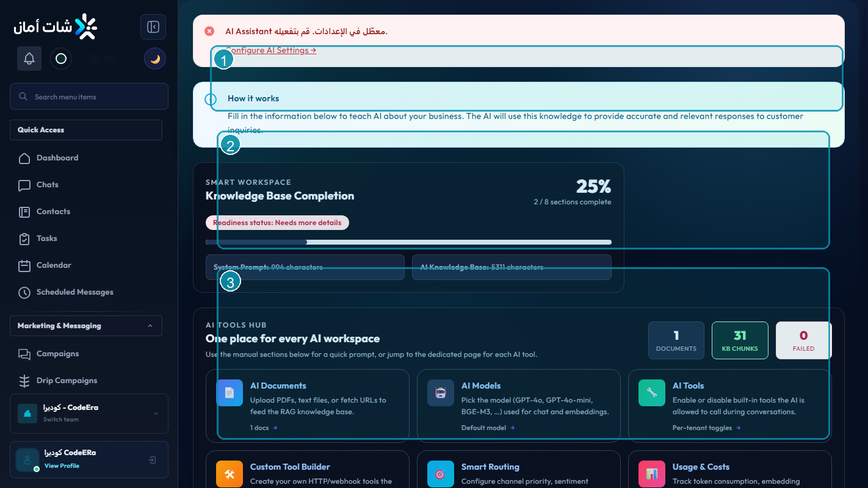Click the AI Models robot icon
Viewport: 868px width, 488px height.
tap(441, 393)
